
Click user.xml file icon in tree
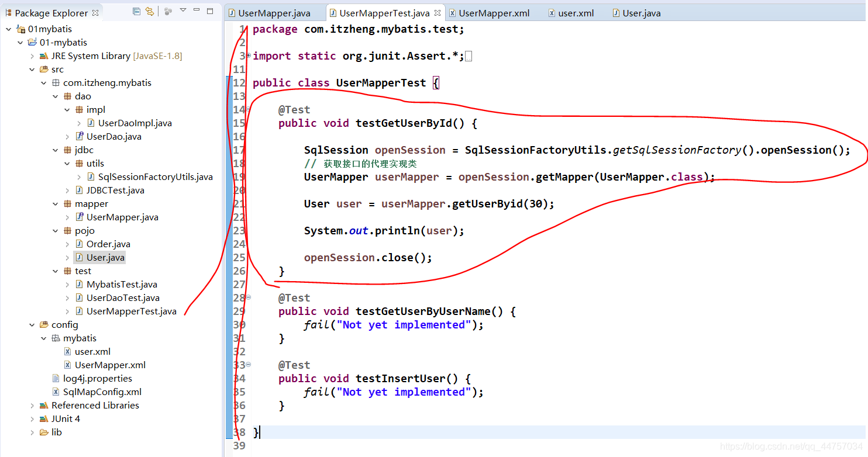(x=68, y=352)
